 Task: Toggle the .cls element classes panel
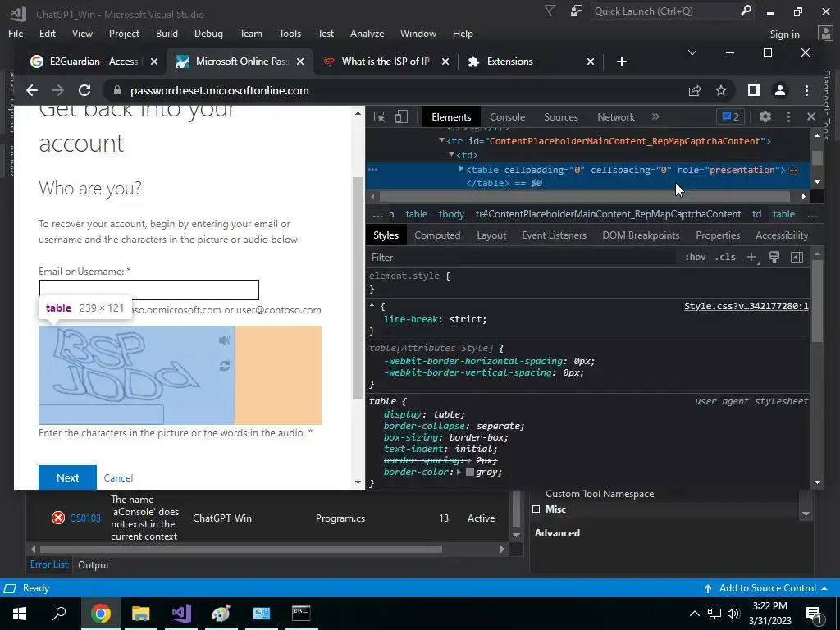pos(725,257)
